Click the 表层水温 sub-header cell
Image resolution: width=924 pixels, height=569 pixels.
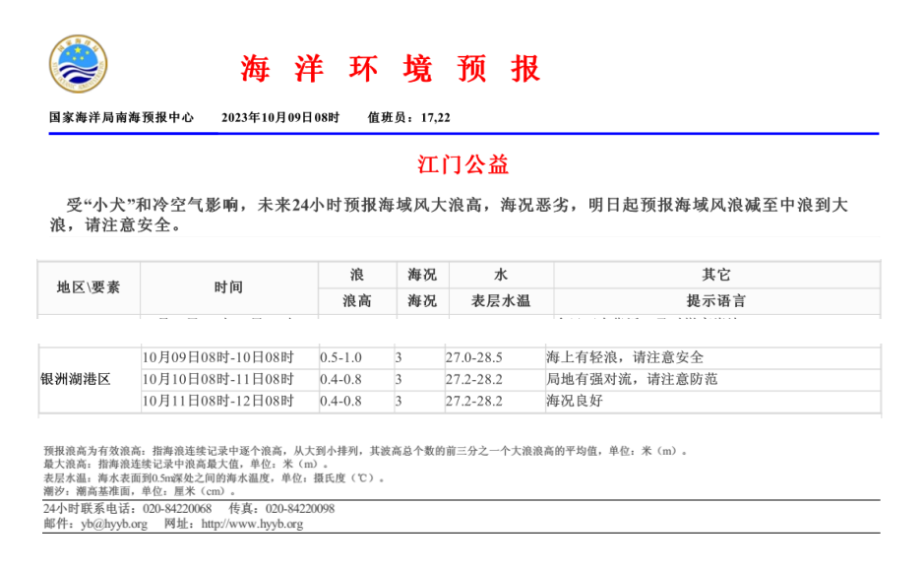(501, 301)
